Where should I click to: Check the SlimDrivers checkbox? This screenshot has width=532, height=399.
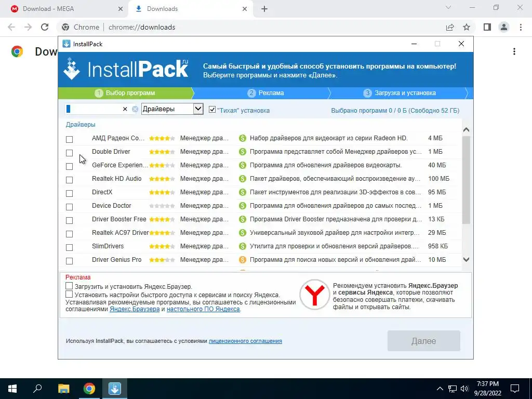click(69, 248)
